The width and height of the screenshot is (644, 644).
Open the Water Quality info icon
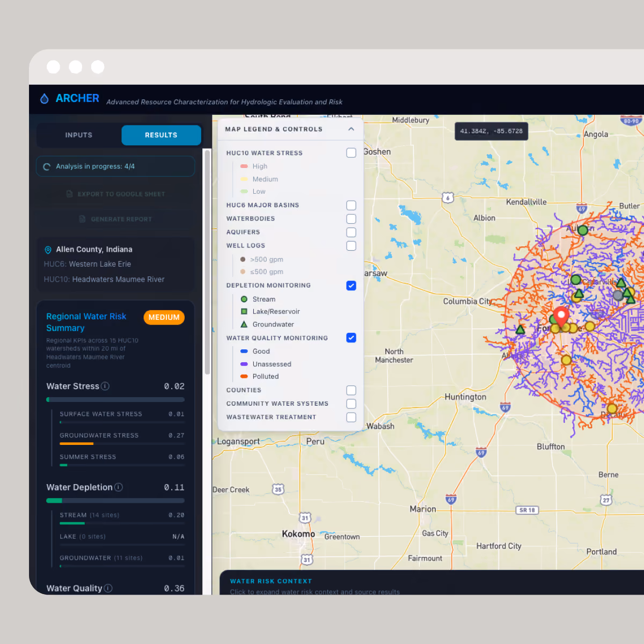tap(108, 588)
